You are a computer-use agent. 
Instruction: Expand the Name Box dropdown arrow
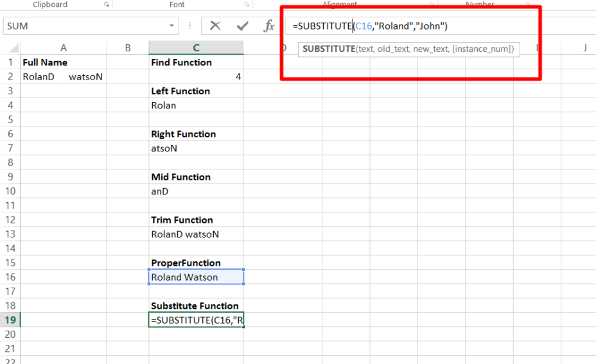coord(172,26)
